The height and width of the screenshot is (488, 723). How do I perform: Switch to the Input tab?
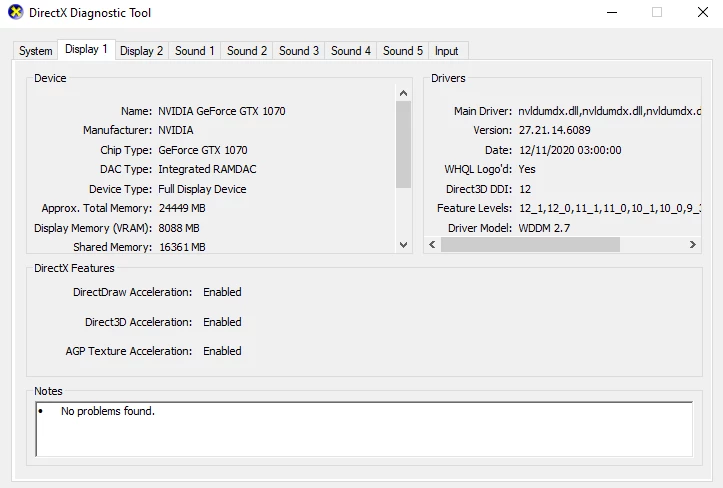pos(446,51)
